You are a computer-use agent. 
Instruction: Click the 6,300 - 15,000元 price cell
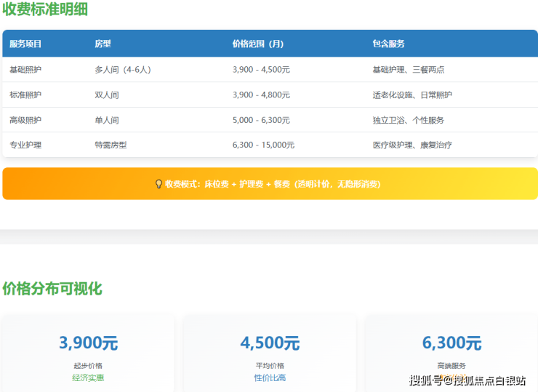pyautogui.click(x=263, y=145)
